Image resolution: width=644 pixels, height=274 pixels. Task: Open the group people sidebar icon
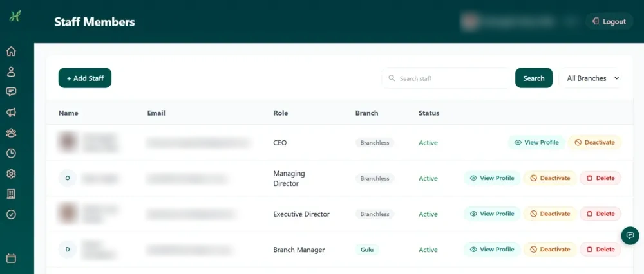11,133
